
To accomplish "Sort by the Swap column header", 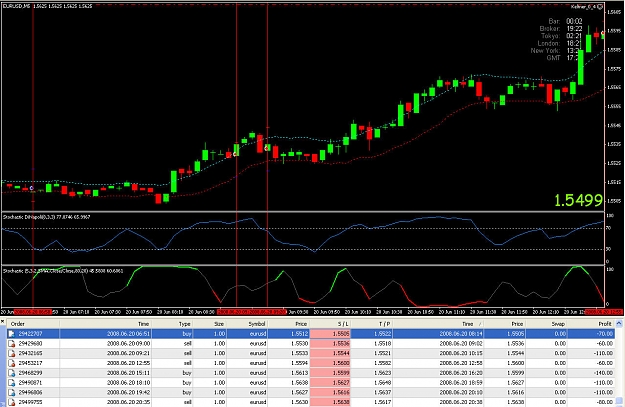I will [546, 324].
